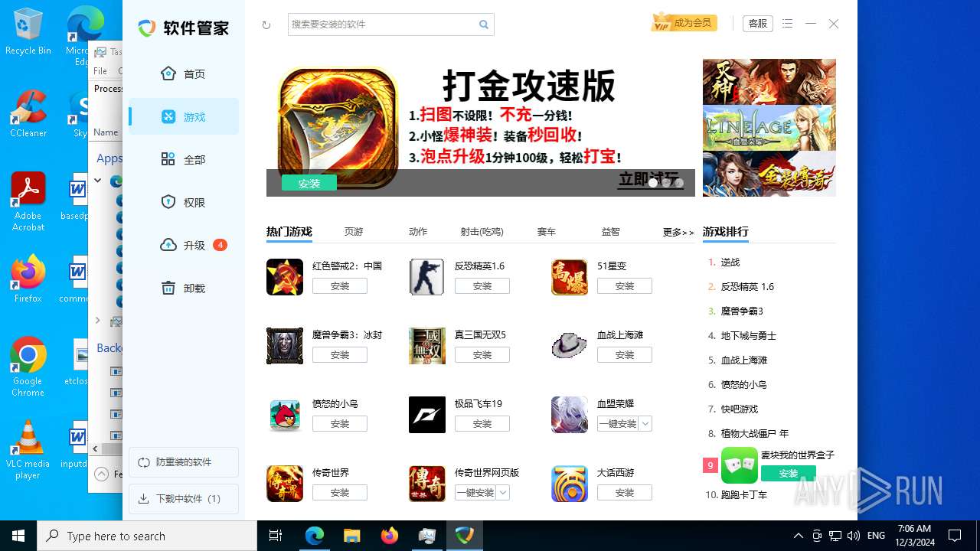Click the Windows taskbar search box
Image resolution: width=980 pixels, height=551 pixels.
pyautogui.click(x=147, y=536)
